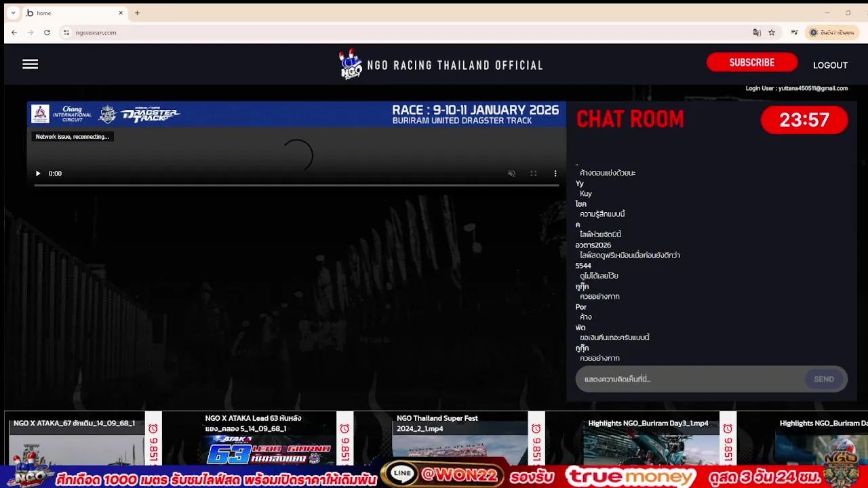The width and height of the screenshot is (868, 488).
Task: Click the red SUBSCRIBE button
Action: (752, 62)
